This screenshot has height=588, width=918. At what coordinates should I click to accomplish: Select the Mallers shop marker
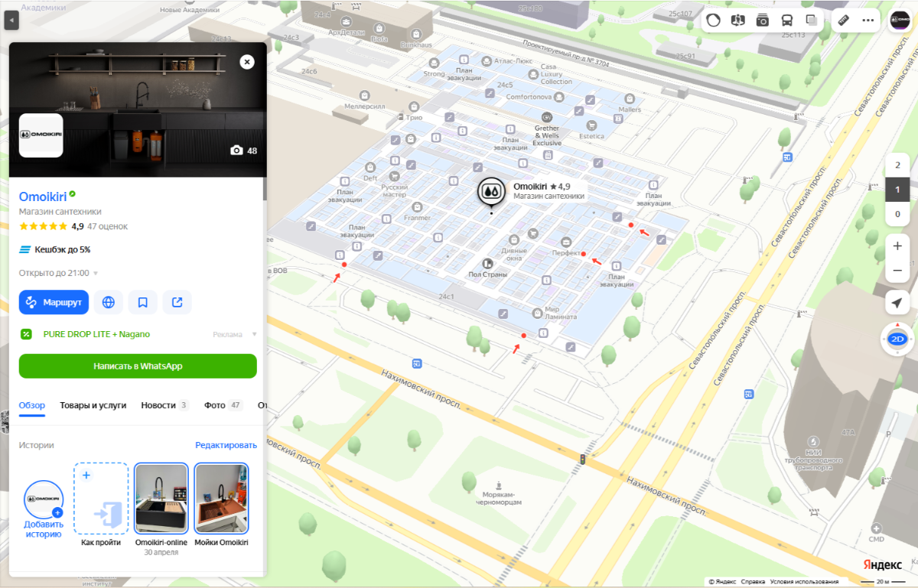[629, 99]
